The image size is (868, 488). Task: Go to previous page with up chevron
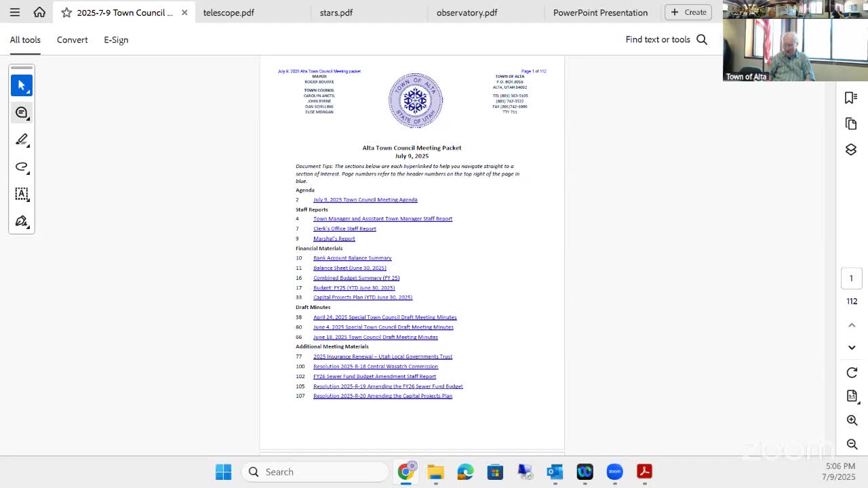click(x=852, y=325)
